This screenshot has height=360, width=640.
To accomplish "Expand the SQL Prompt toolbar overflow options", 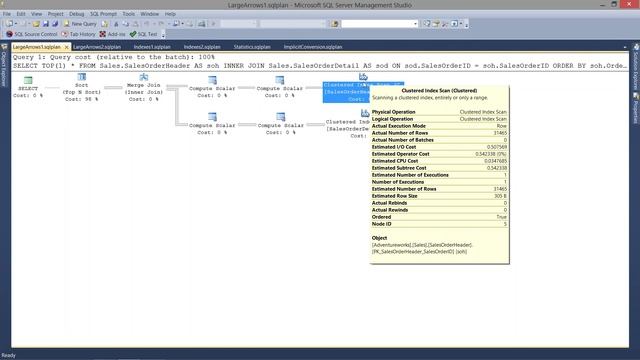I will [163, 35].
